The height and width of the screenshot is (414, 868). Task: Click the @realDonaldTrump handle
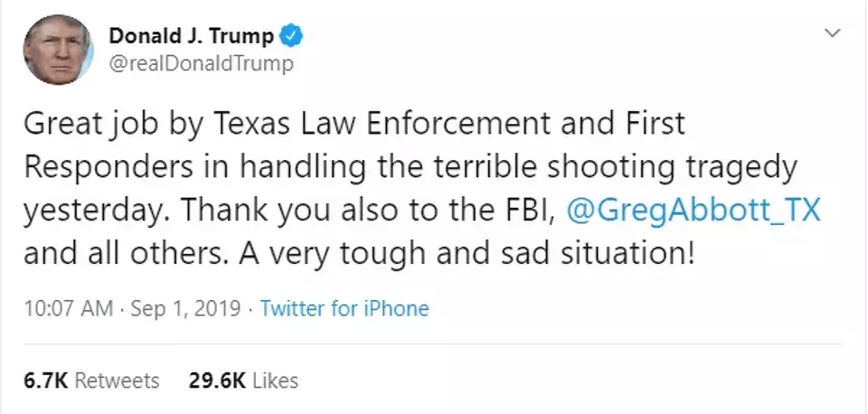tap(201, 63)
